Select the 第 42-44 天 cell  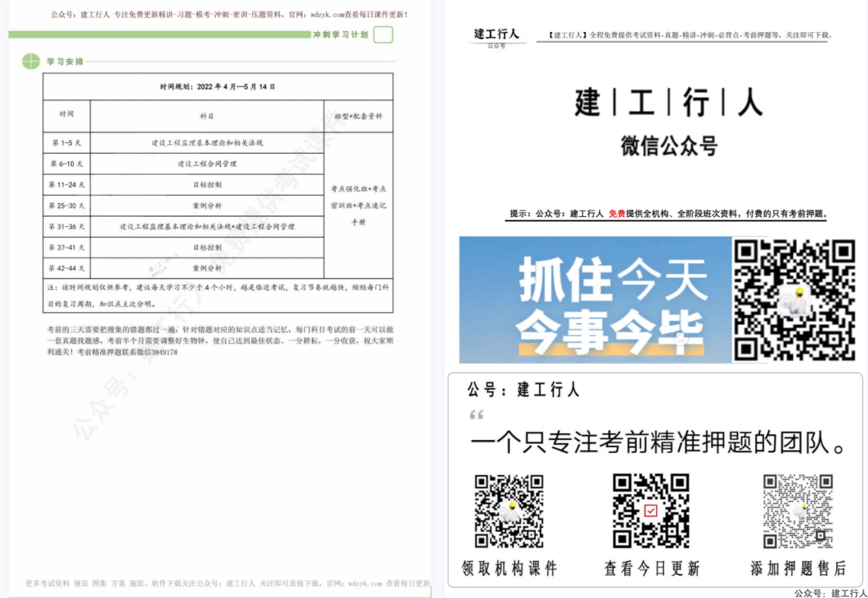67,268
